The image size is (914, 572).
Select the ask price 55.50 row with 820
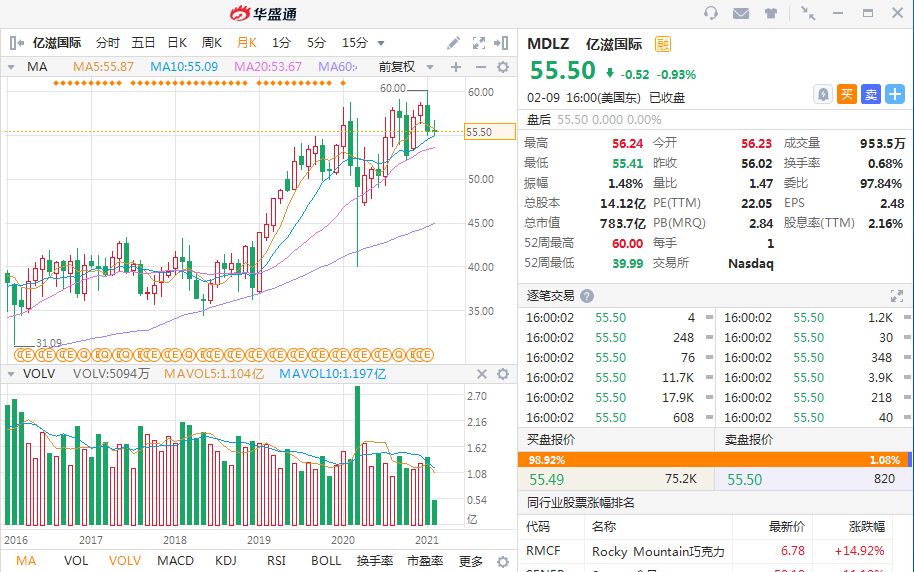[x=813, y=479]
